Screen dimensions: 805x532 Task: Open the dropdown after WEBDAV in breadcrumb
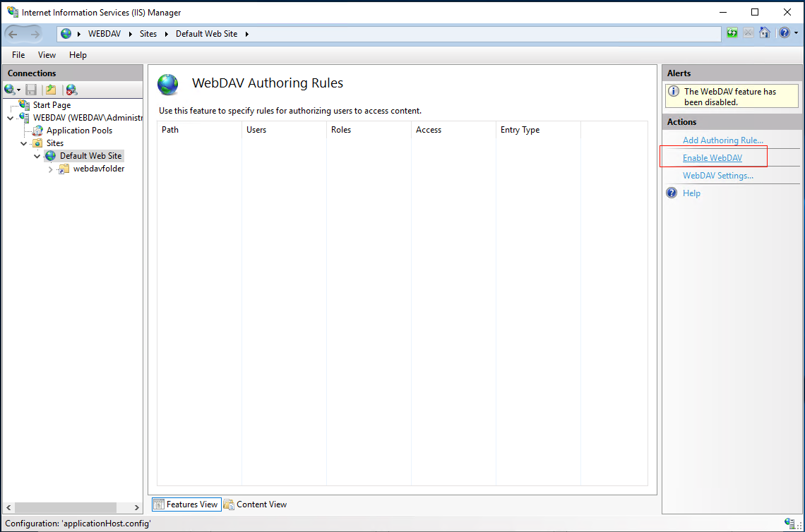(131, 34)
